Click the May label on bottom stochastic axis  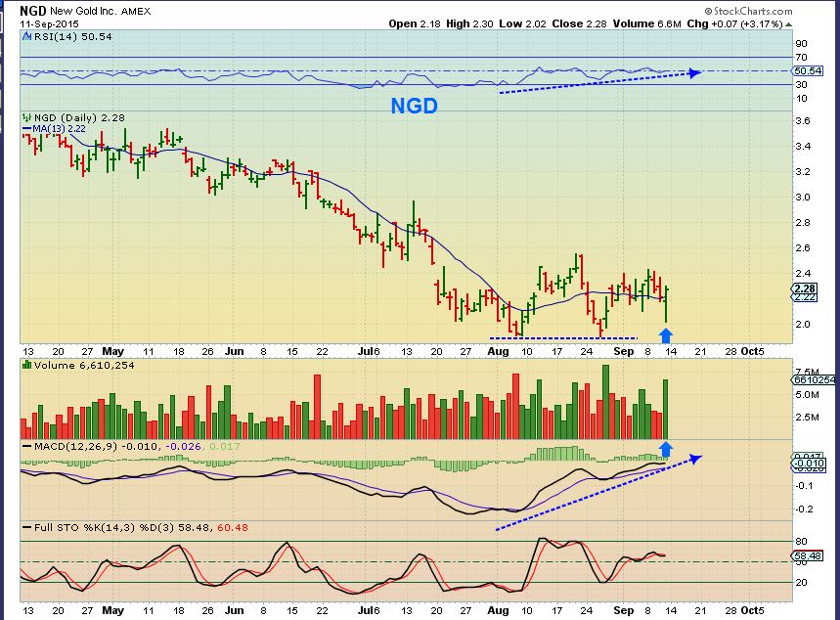click(113, 610)
